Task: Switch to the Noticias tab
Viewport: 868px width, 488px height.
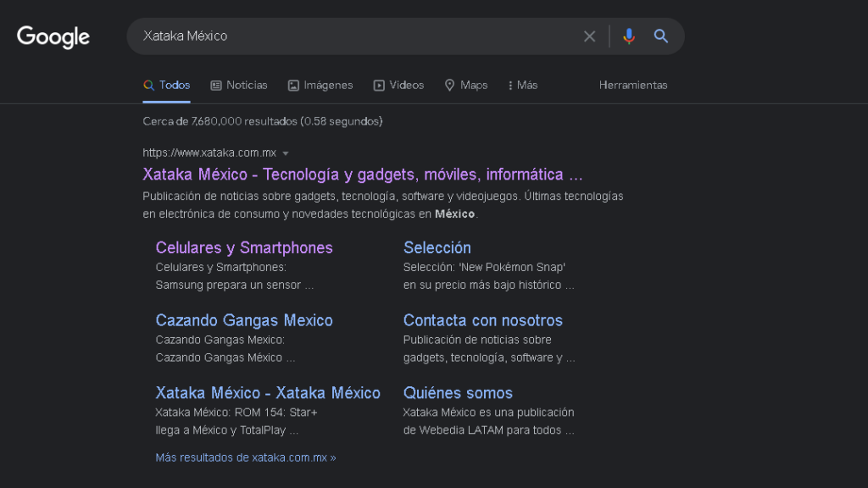Action: [247, 85]
